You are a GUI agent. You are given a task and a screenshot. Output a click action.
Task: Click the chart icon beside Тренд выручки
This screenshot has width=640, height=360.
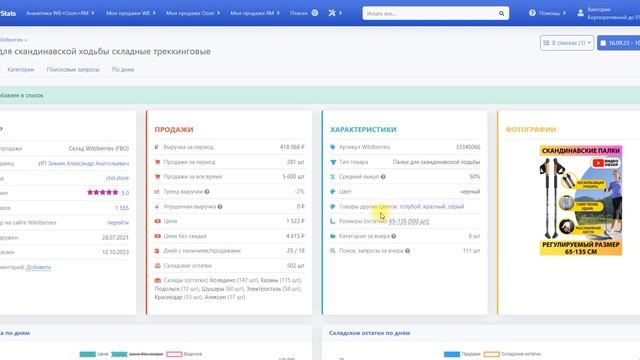(157, 191)
